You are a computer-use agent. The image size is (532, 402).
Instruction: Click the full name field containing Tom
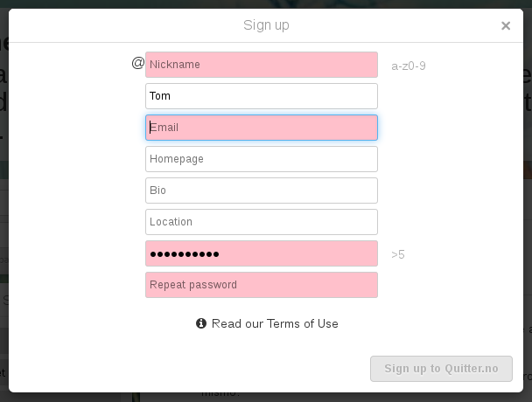pos(262,96)
